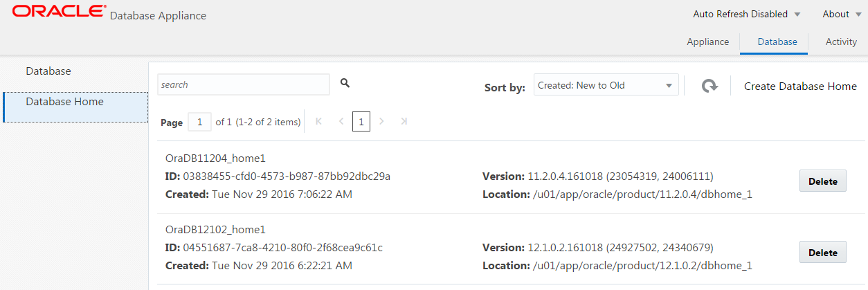Click the search magnifier icon
Screen dimensions: 868x290
coord(345,83)
